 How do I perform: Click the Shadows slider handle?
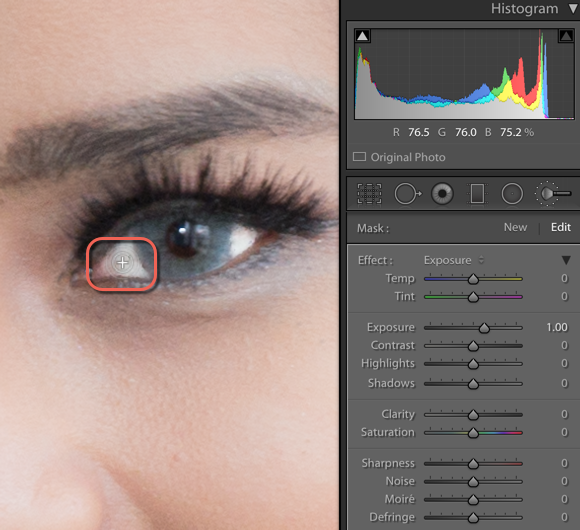[473, 384]
